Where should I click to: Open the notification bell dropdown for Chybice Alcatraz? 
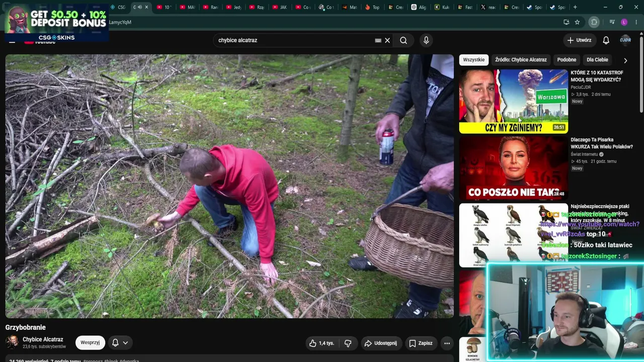(x=120, y=343)
